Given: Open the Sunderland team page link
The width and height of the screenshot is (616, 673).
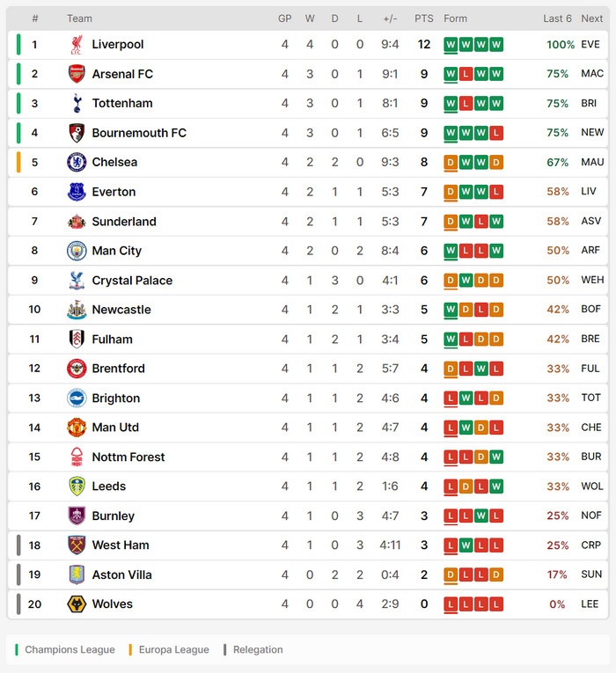Looking at the screenshot, I should [x=124, y=222].
